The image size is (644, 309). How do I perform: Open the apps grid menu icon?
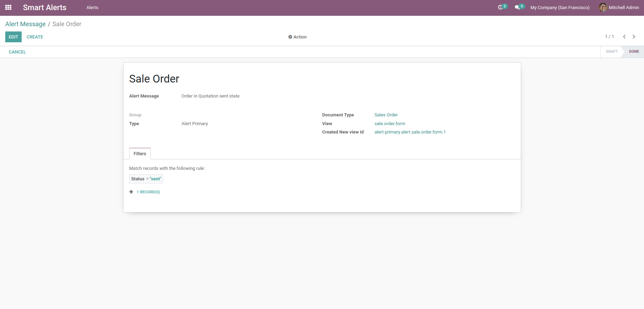click(x=8, y=7)
